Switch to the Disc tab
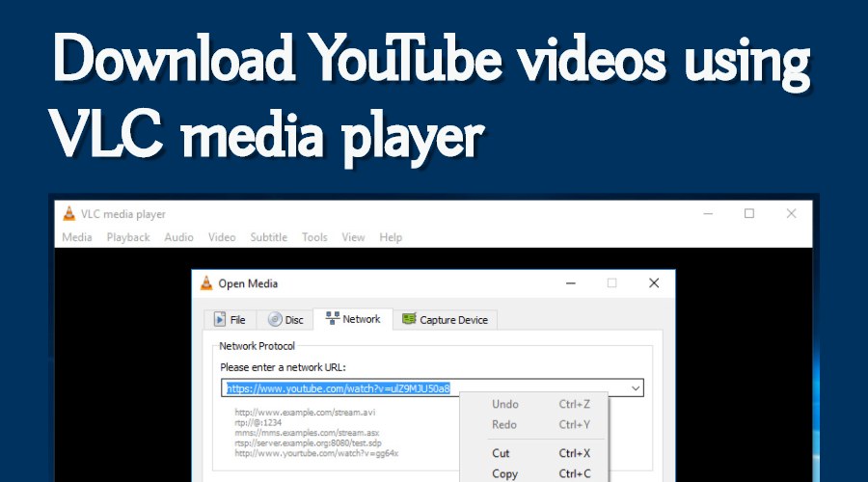The width and height of the screenshot is (868, 482). pos(285,320)
